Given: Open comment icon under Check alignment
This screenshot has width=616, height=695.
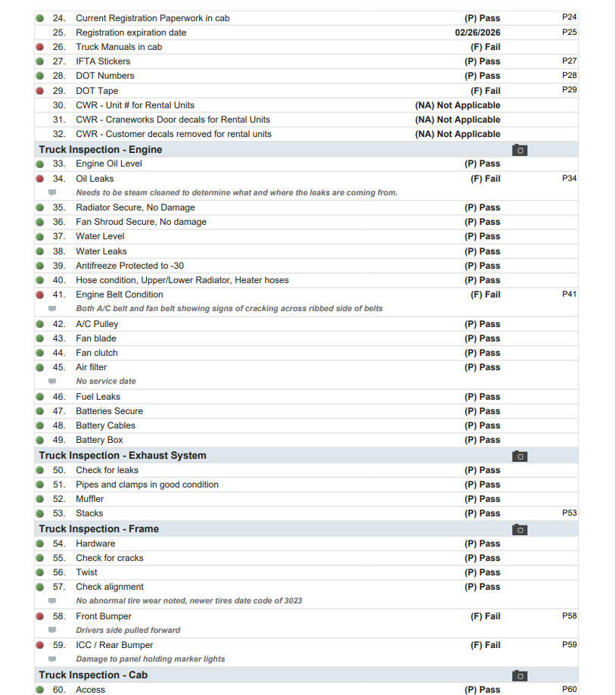Looking at the screenshot, I should (x=52, y=601).
